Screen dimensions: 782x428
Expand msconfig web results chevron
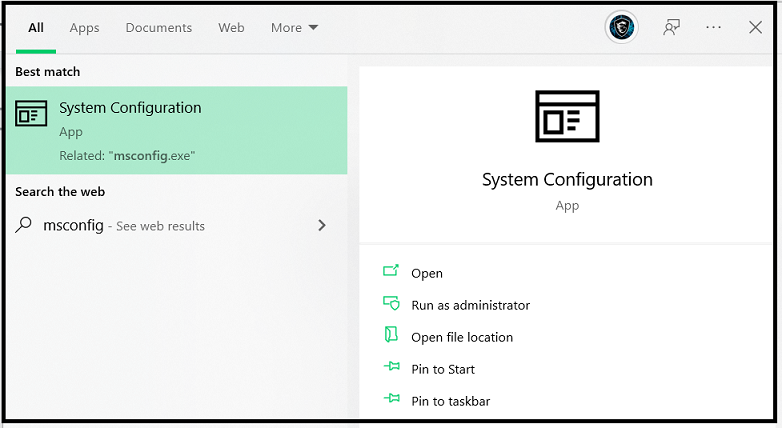322,225
